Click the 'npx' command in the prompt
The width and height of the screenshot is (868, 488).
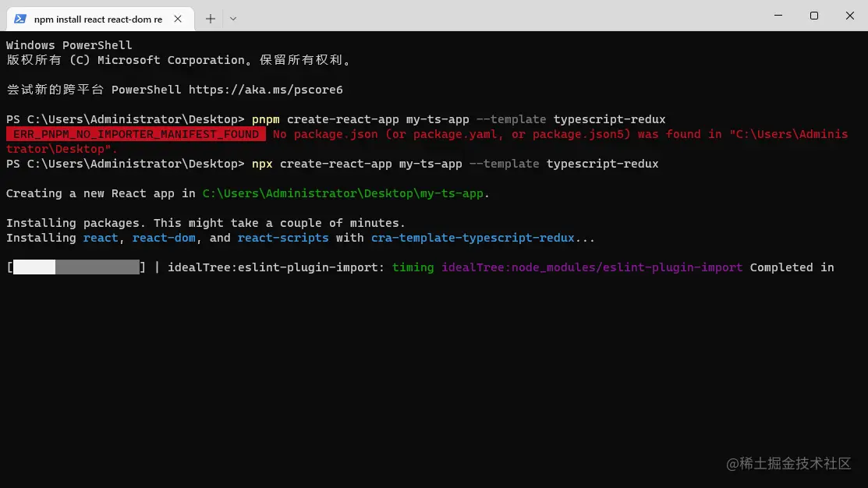pos(261,164)
